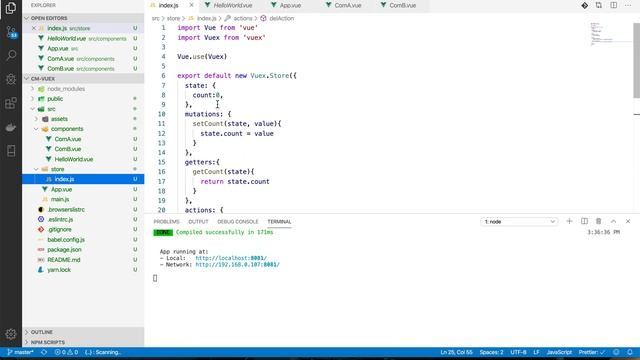
Task: Open the Debug Console panel tab
Action: [x=238, y=222]
